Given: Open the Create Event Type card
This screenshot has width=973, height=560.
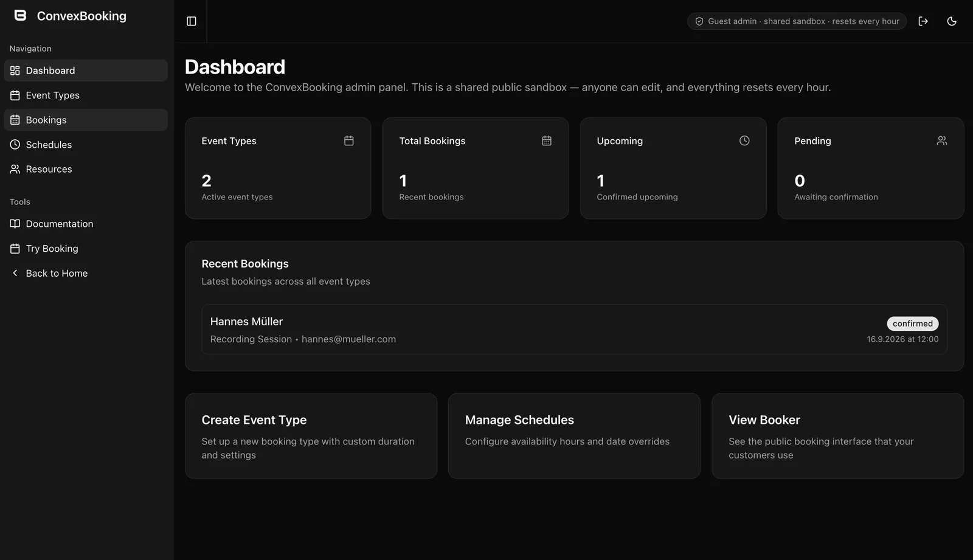Looking at the screenshot, I should click(x=311, y=436).
